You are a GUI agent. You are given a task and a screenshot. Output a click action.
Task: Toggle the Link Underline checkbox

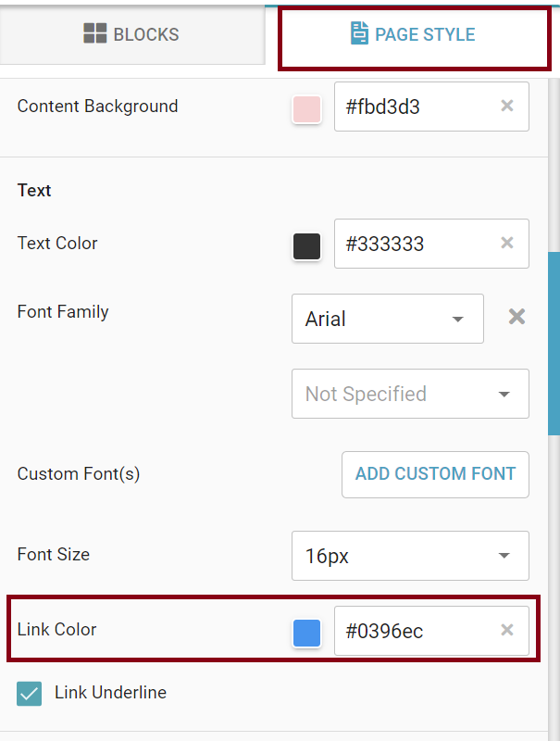[30, 694]
